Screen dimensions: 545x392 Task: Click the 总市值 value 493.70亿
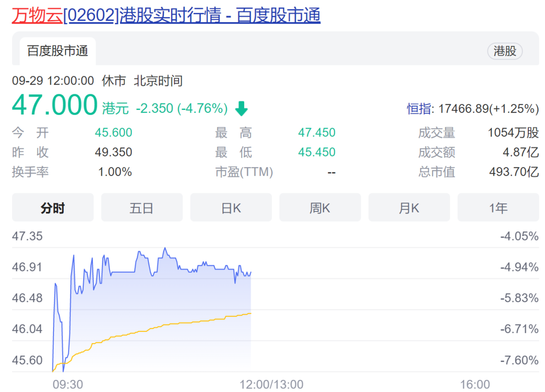coord(514,172)
